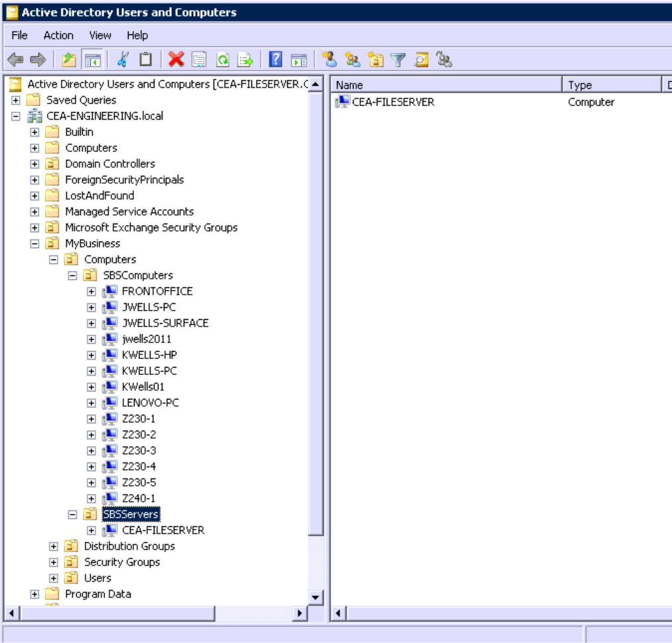Click Add to group toolbar icon

tap(444, 60)
